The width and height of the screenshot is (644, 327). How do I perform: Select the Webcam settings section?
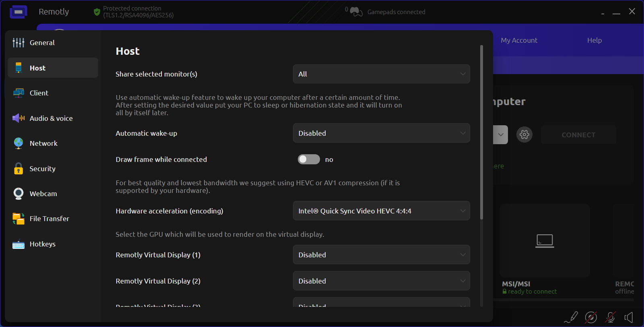pyautogui.click(x=43, y=194)
